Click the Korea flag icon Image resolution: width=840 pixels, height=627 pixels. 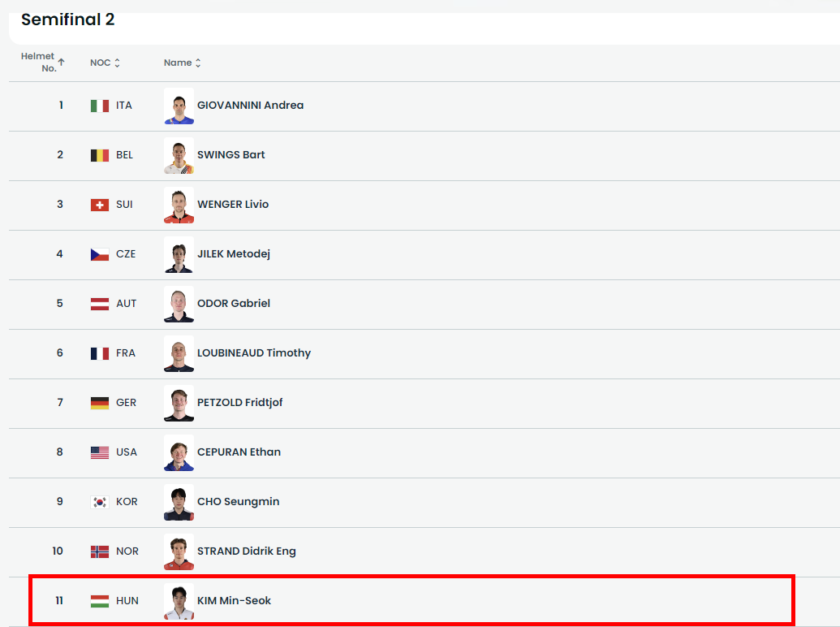click(99, 502)
